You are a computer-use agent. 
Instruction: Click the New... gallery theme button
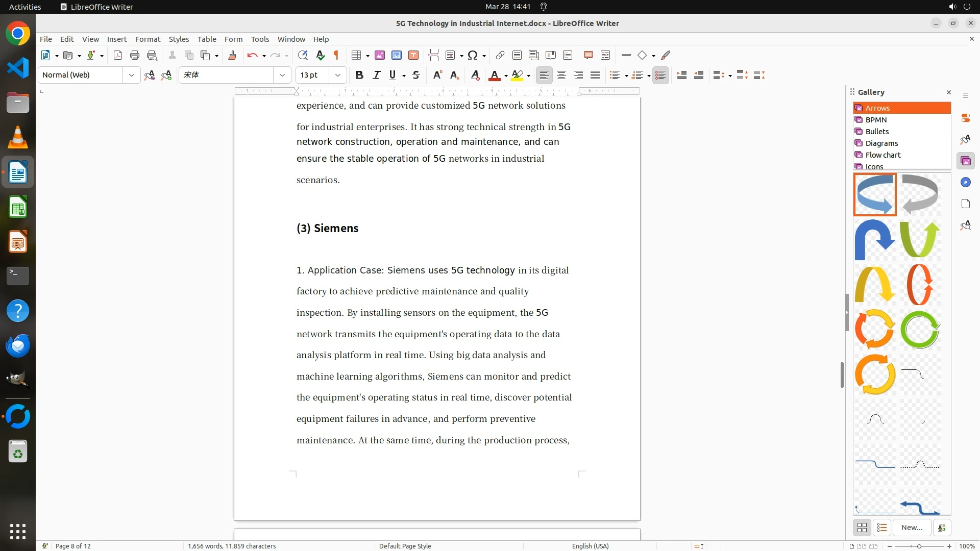912,528
